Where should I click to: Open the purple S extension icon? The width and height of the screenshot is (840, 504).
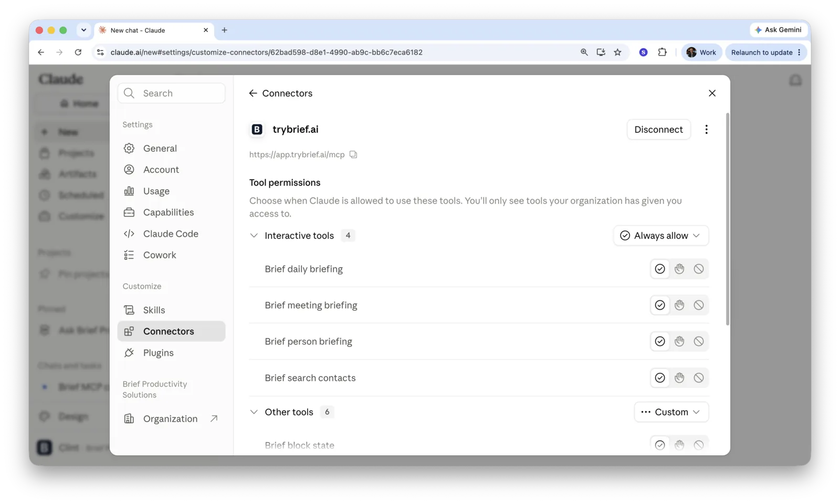[x=643, y=52]
